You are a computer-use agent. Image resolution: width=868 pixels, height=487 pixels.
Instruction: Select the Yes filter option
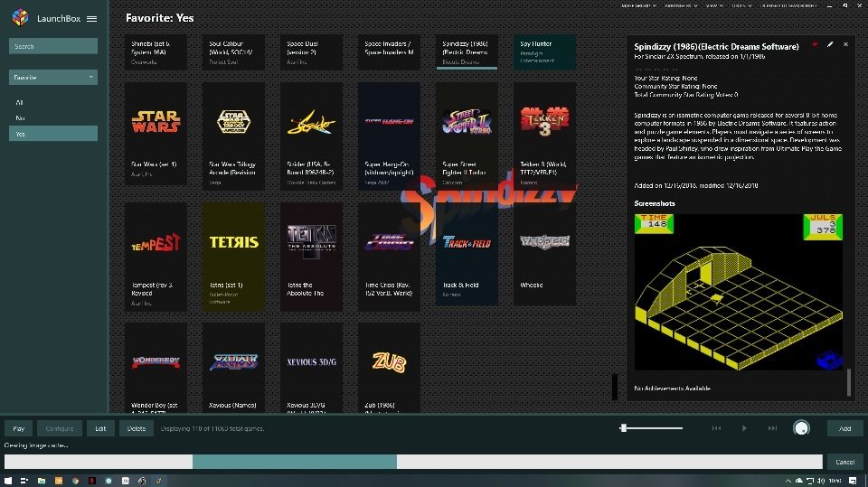53,134
